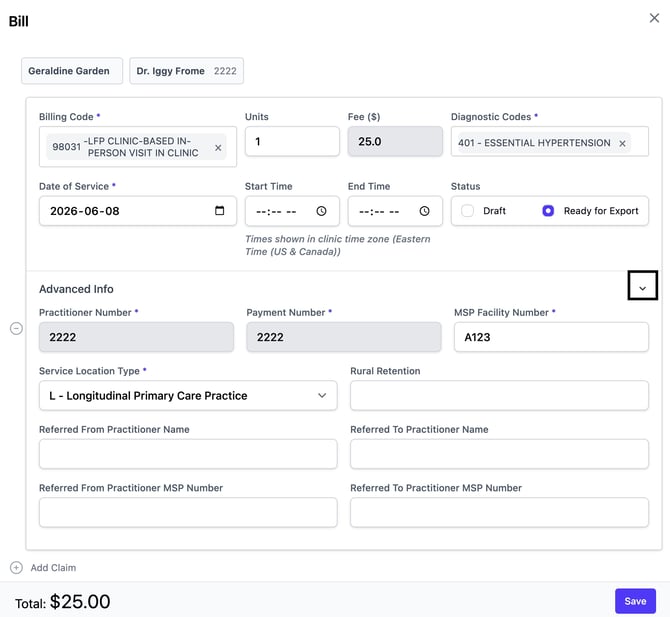This screenshot has height=617, width=670.
Task: Open the End Time clock picker
Action: [x=424, y=211]
